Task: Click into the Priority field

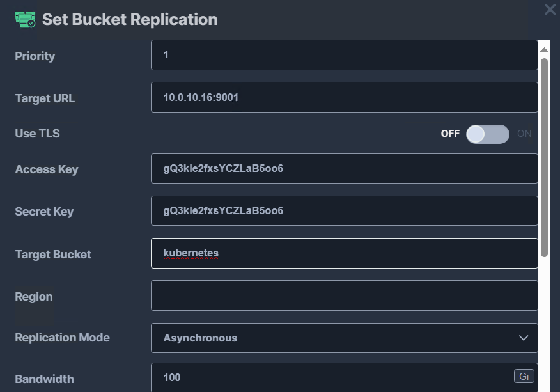Action: click(x=344, y=55)
